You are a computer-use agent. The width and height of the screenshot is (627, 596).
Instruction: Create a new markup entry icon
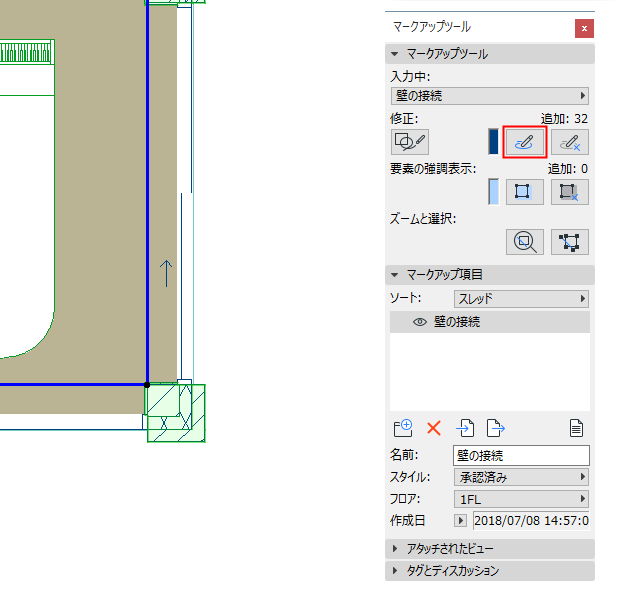click(x=403, y=428)
